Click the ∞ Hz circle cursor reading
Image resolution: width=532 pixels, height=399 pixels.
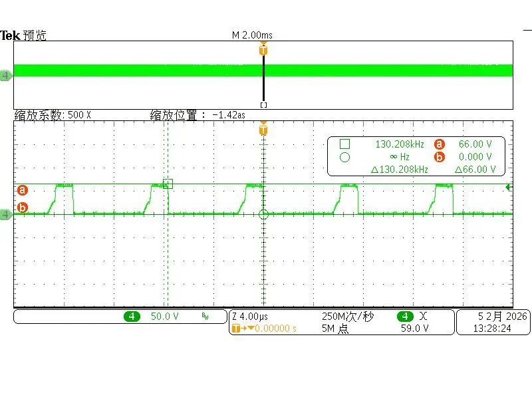tap(400, 157)
